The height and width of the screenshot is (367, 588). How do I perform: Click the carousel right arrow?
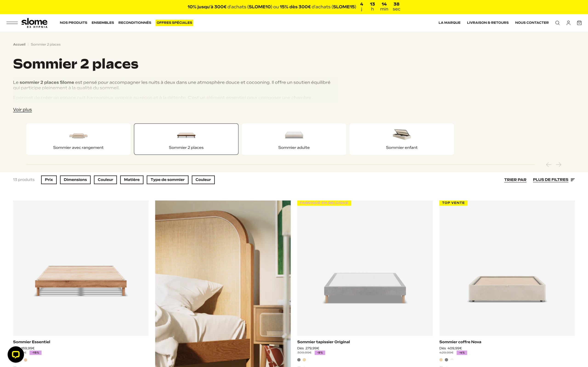point(559,164)
